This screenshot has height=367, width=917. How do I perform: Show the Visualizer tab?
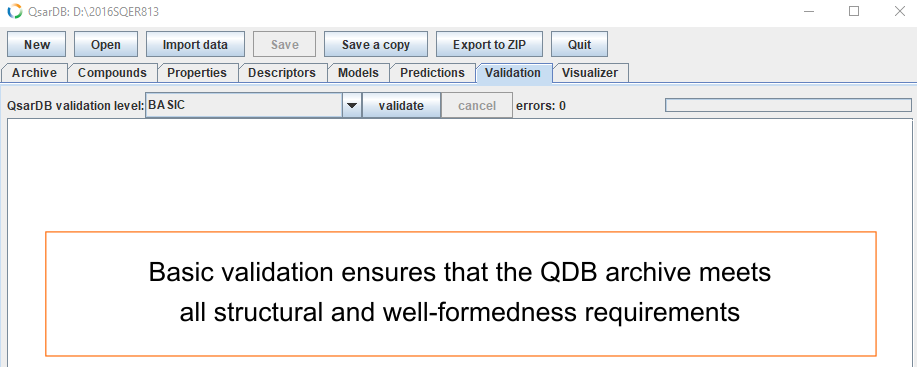point(590,73)
